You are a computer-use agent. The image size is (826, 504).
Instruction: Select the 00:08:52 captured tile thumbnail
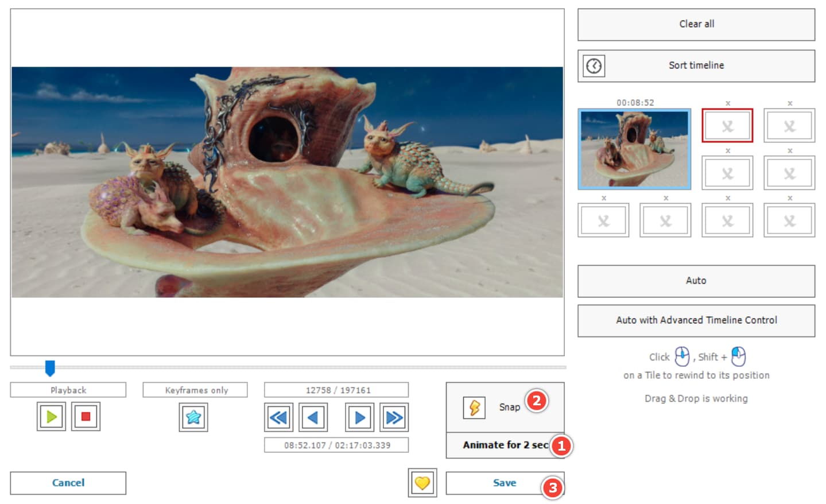click(634, 149)
